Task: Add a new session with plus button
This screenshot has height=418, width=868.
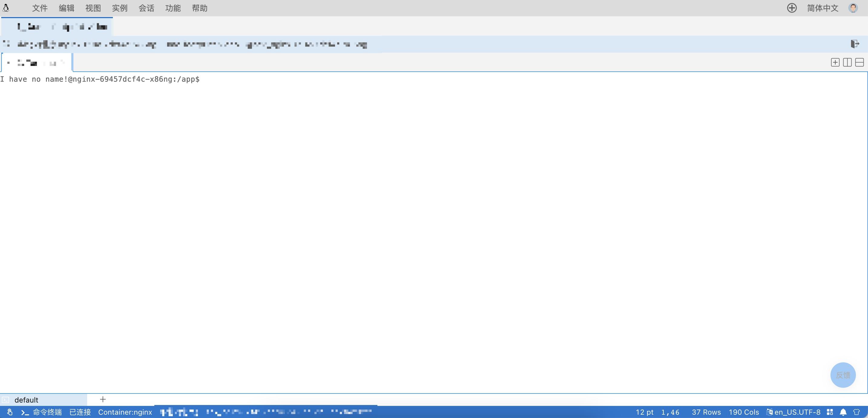Action: pos(103,399)
